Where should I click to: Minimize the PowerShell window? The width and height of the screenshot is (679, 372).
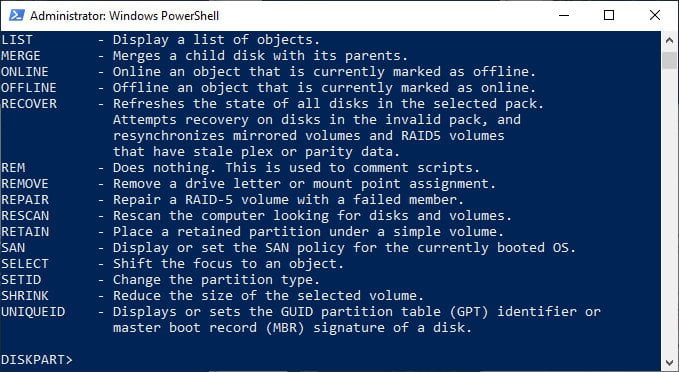click(x=563, y=16)
